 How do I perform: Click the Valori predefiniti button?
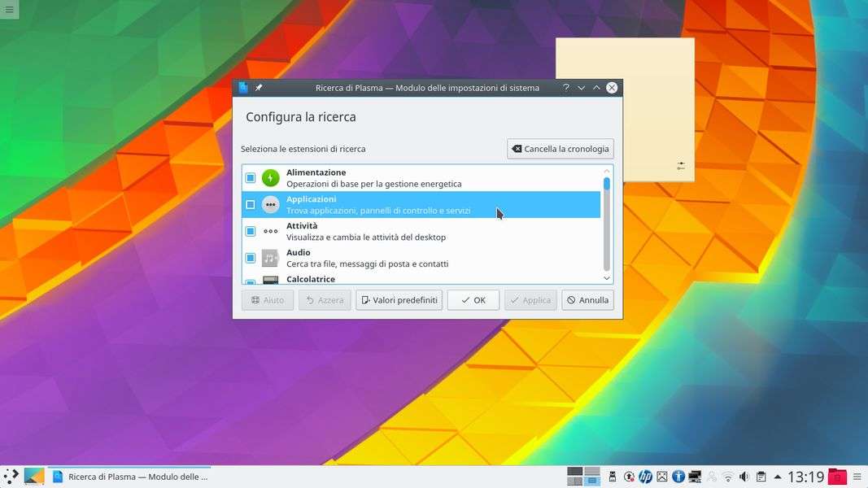[x=399, y=300]
